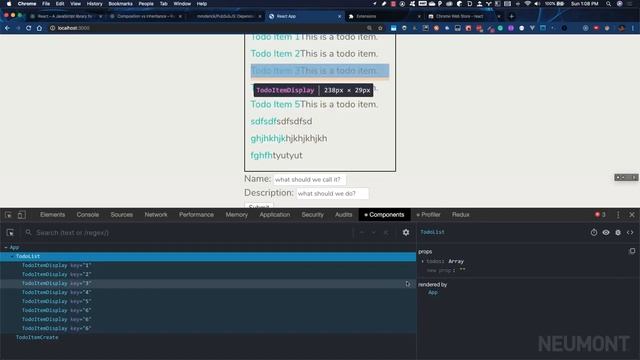
Task: Open the Components view settings gear
Action: 406,233
